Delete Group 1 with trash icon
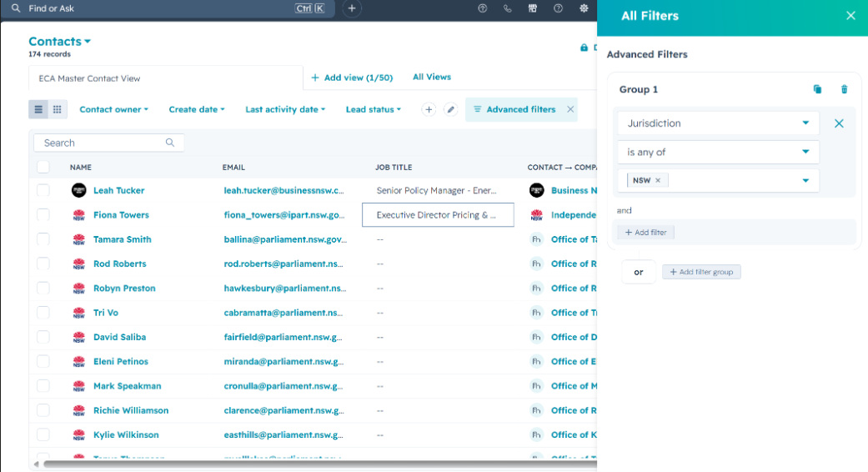 click(x=844, y=89)
